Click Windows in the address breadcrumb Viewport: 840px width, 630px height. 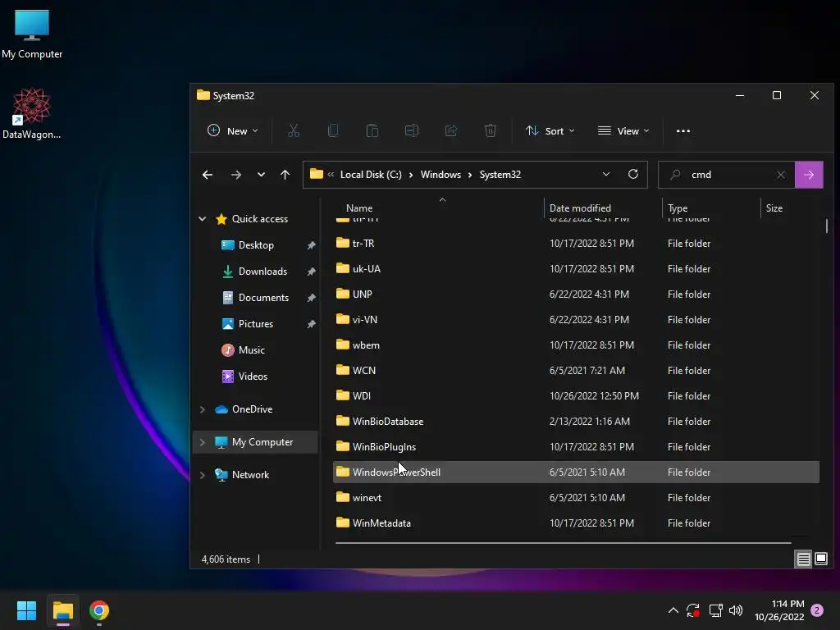[441, 175]
